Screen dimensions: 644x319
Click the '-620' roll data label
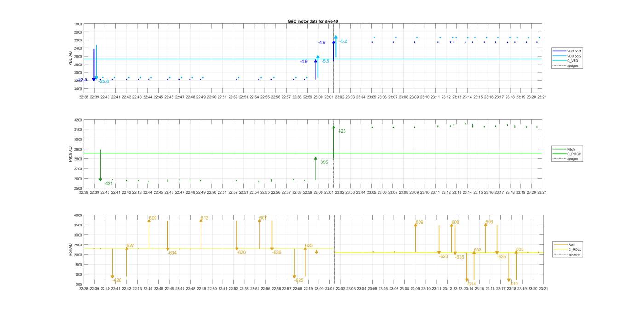point(241,252)
